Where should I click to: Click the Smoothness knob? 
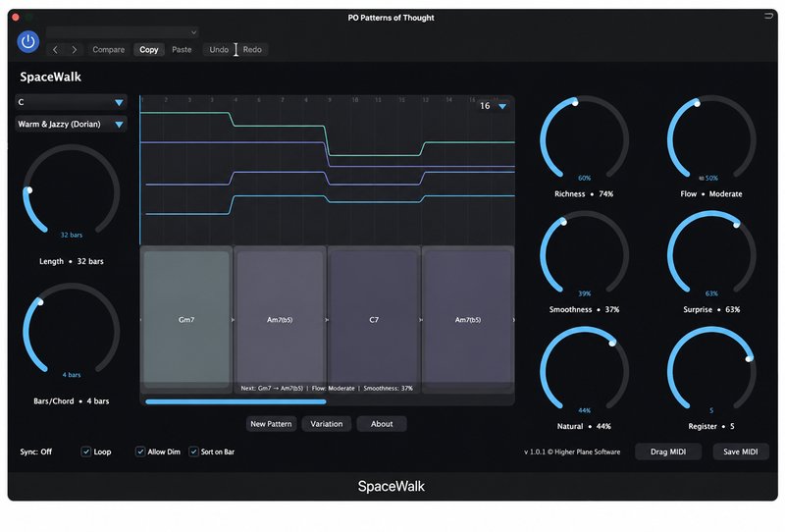coord(584,254)
